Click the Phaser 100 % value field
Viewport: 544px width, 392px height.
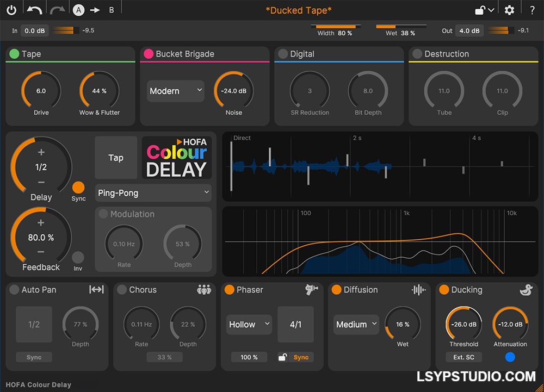pos(249,357)
